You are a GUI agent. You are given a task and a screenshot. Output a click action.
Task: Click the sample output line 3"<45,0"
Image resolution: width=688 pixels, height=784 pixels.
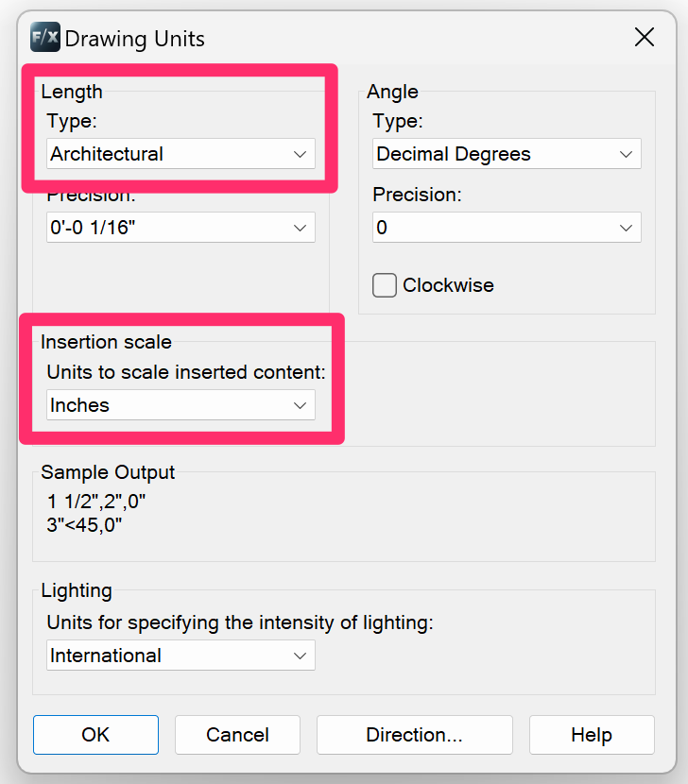tap(84, 524)
